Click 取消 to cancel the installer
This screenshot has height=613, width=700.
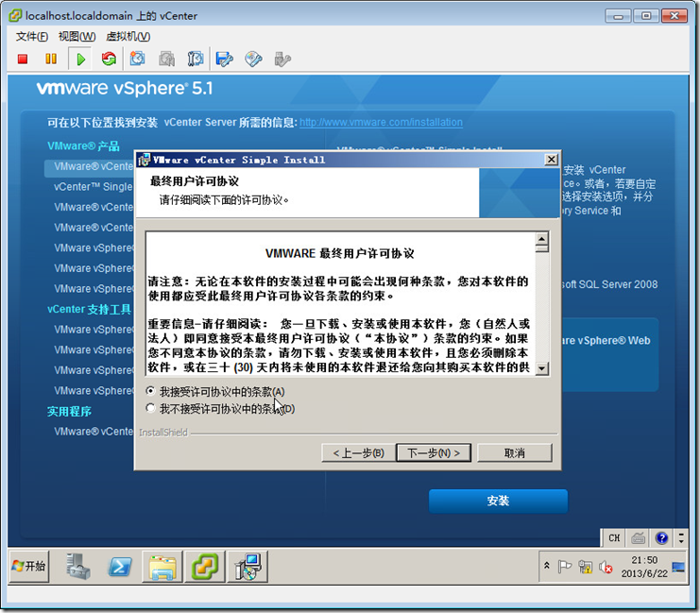tap(514, 453)
